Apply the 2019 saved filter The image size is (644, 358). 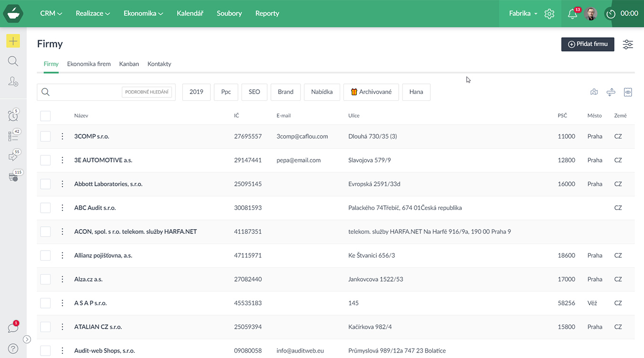(197, 92)
